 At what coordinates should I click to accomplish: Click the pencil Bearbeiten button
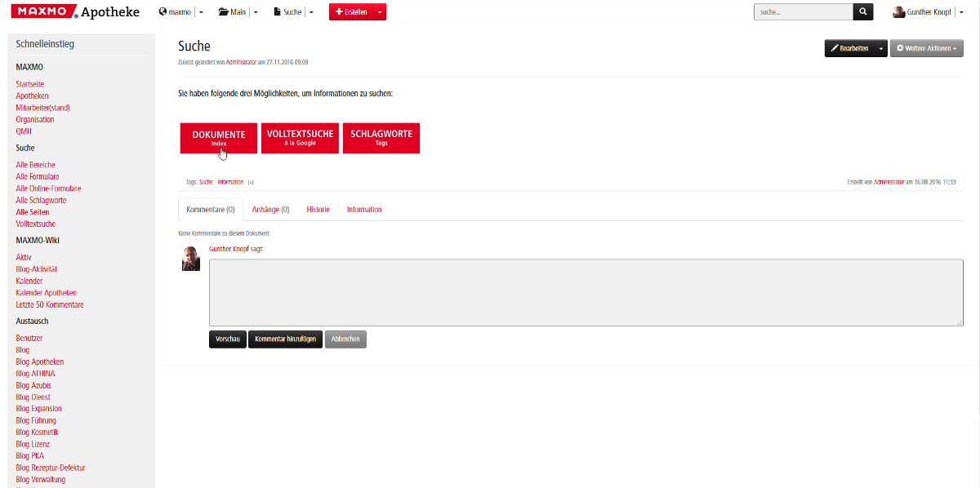[849, 48]
